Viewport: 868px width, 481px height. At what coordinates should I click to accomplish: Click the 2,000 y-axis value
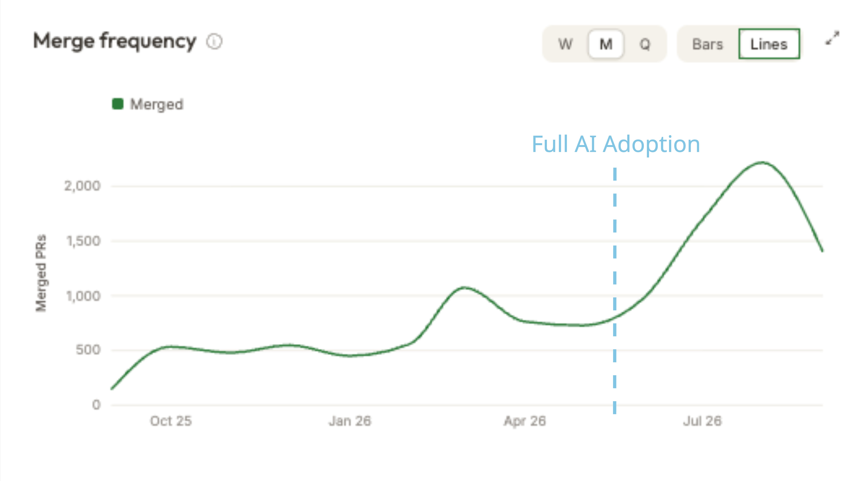coord(83,186)
